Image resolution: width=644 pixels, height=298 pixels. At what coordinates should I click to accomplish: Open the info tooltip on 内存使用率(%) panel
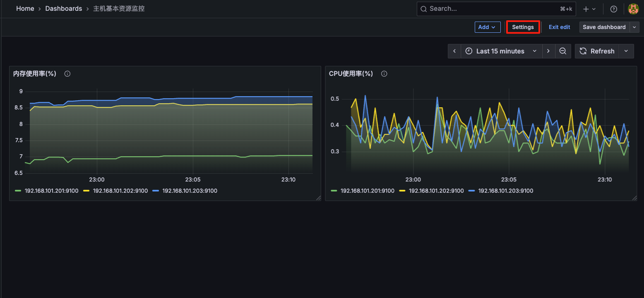pos(67,73)
